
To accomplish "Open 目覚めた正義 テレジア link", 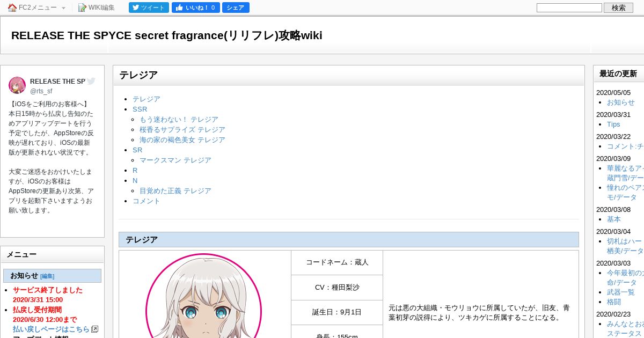I will point(175,191).
